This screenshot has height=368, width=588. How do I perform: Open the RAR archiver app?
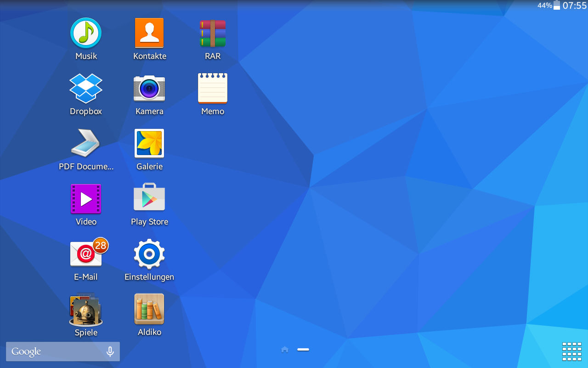coord(213,34)
